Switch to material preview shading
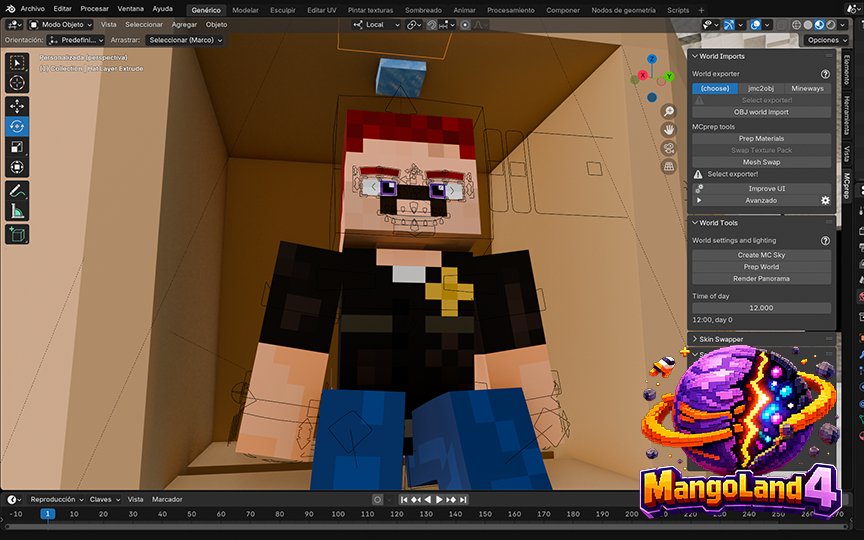This screenshot has width=864, height=540. [819, 25]
